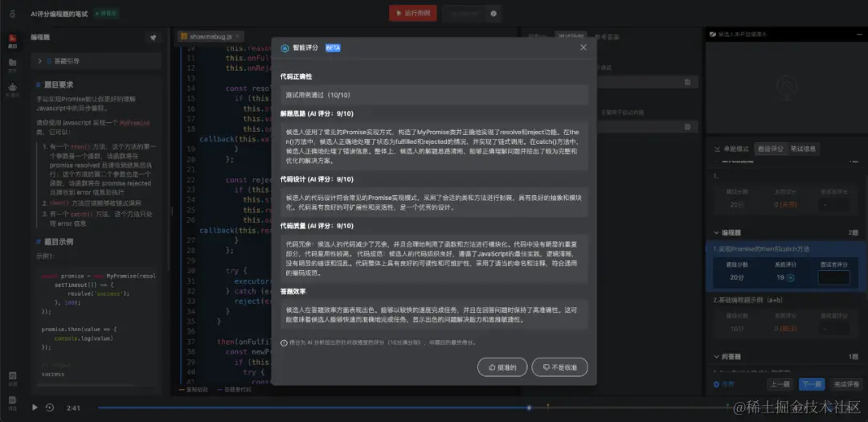Switch to the 题目评分 tab
868x422 pixels.
point(770,149)
